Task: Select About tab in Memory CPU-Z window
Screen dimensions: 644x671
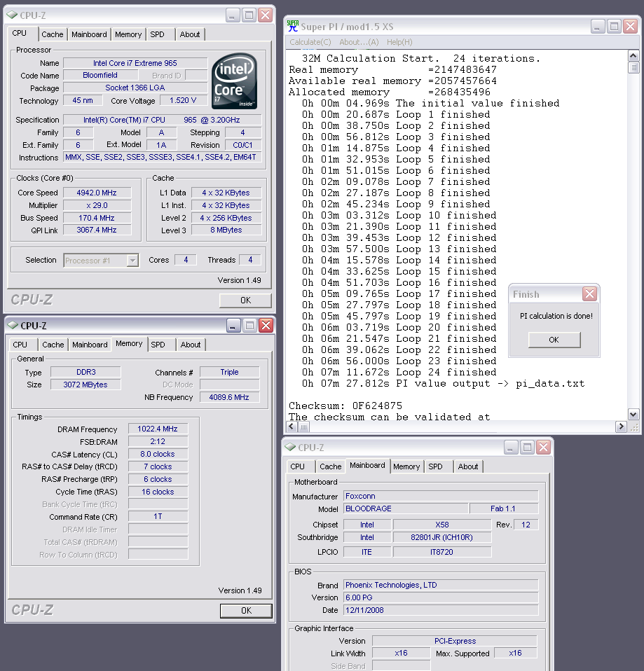Action: [191, 345]
